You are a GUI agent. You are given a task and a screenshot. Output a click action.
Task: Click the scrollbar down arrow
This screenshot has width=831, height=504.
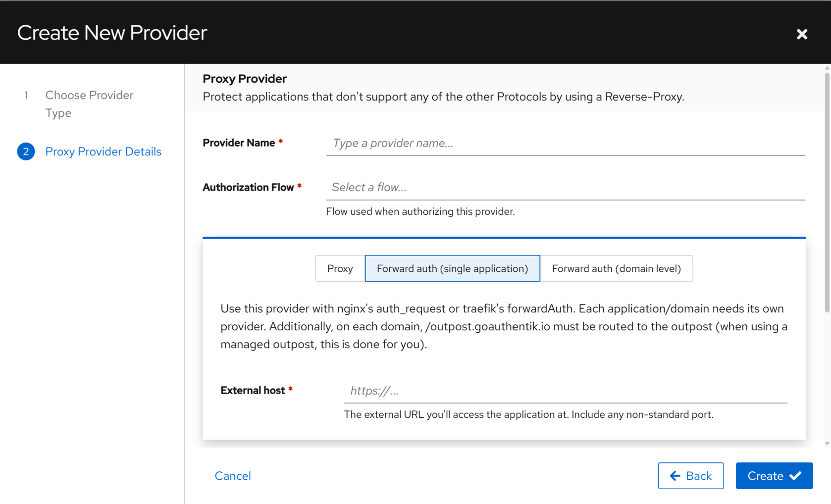pyautogui.click(x=827, y=444)
